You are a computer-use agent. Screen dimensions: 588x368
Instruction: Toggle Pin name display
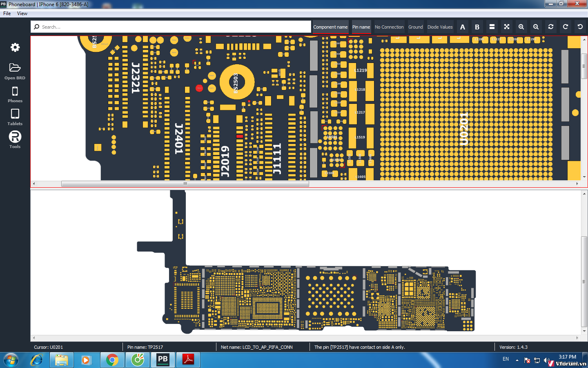pos(361,27)
